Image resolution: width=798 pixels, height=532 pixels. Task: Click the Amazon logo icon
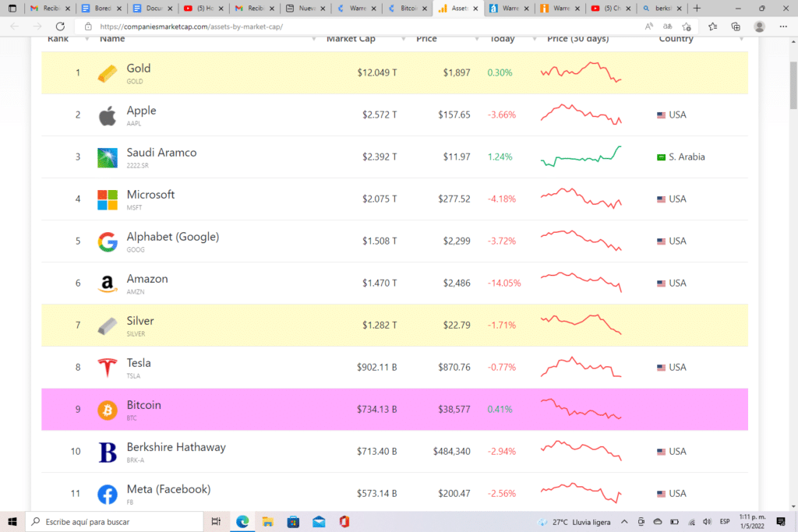pos(108,284)
